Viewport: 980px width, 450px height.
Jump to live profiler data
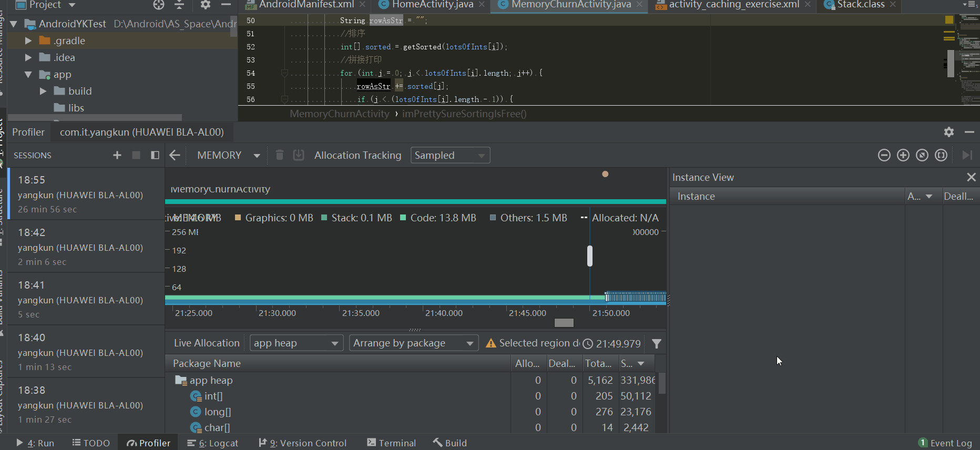click(967, 155)
